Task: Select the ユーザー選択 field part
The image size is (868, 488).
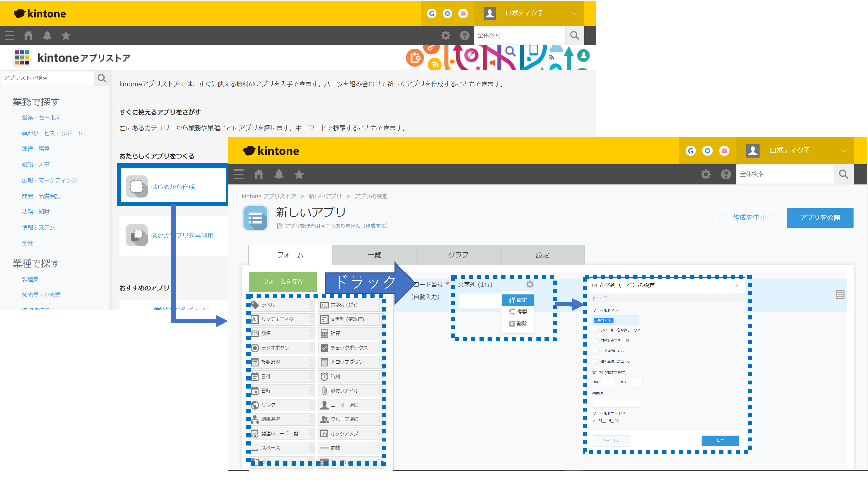Action: tap(350, 405)
